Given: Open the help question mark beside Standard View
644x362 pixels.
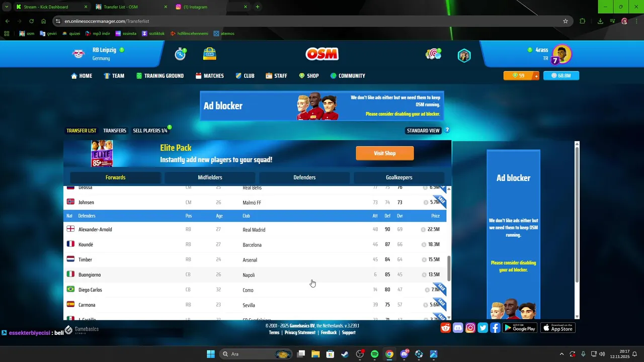Looking at the screenshot, I should click(447, 130).
